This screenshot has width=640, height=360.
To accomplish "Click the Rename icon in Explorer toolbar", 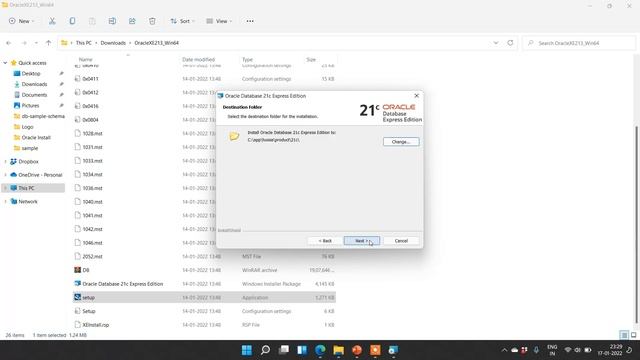I will [x=112, y=21].
